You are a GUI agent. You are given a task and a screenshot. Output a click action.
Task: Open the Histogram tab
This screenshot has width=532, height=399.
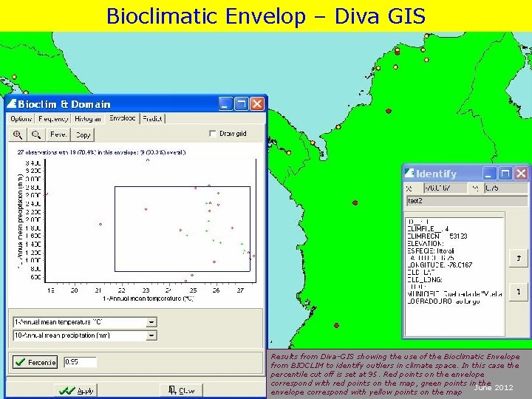click(x=87, y=119)
